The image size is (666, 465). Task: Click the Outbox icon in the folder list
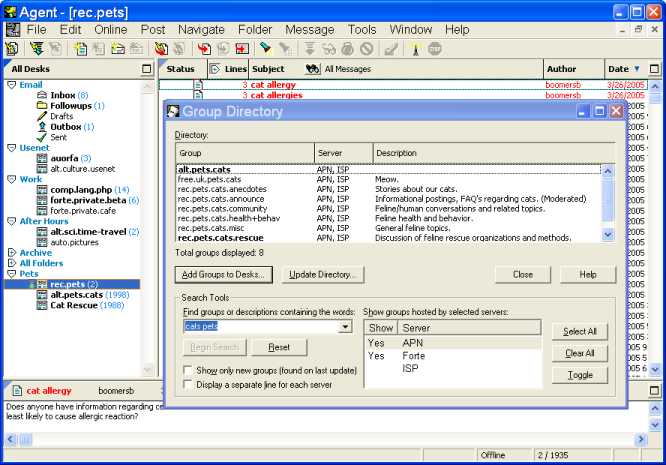[x=42, y=127]
